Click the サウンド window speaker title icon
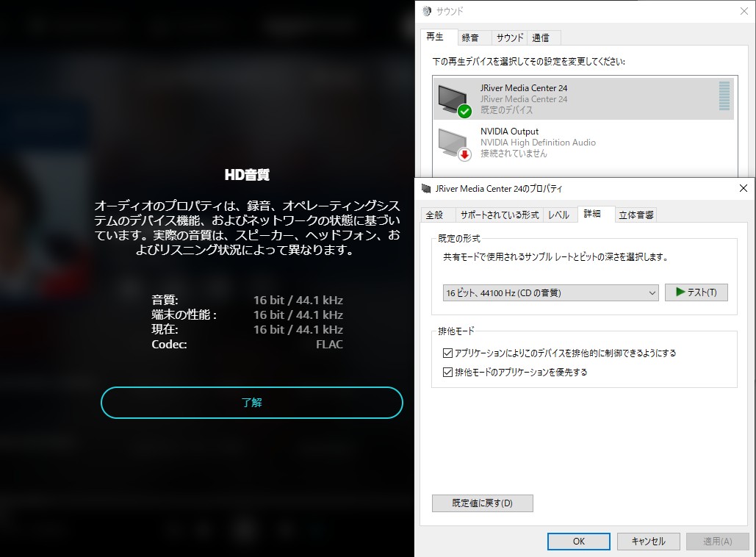This screenshot has height=557, width=756. tap(427, 11)
